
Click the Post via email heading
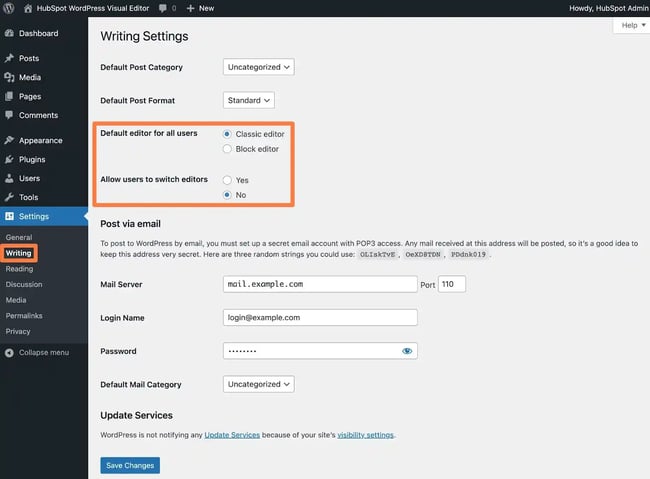[x=131, y=224]
